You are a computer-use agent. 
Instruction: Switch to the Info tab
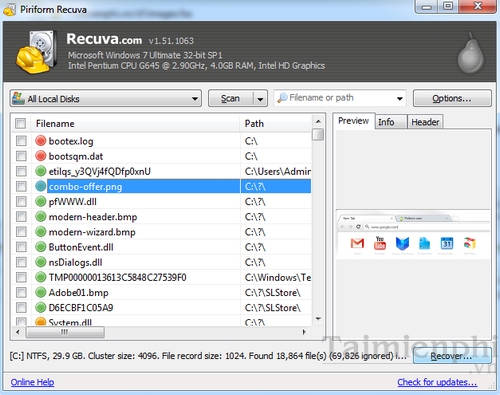(386, 122)
